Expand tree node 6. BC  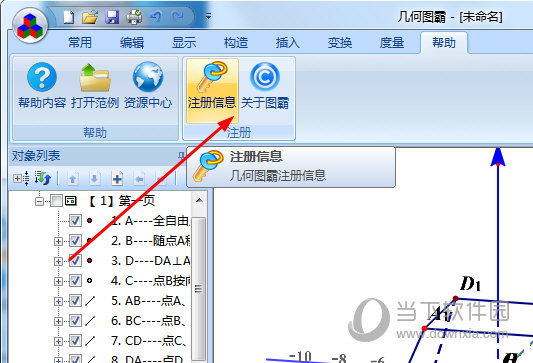58,321
